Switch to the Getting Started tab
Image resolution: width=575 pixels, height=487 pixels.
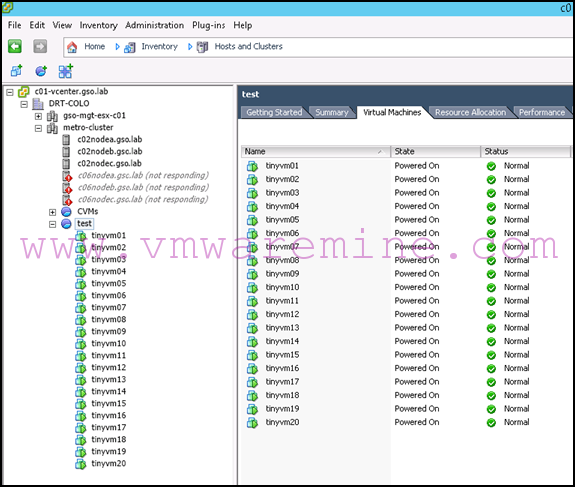(274, 113)
